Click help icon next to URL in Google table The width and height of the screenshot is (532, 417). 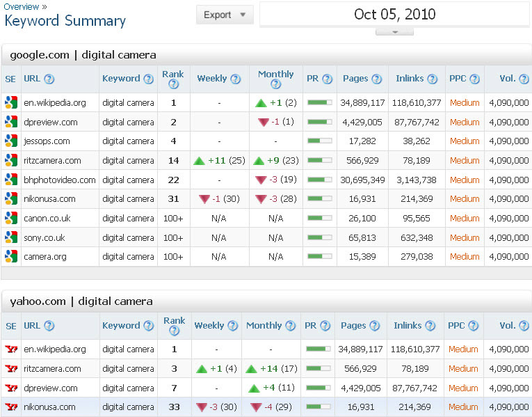pos(49,79)
